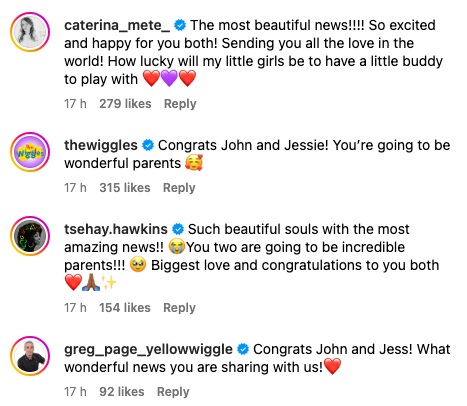
Task: View 279 likes on first comment
Action: [125, 104]
